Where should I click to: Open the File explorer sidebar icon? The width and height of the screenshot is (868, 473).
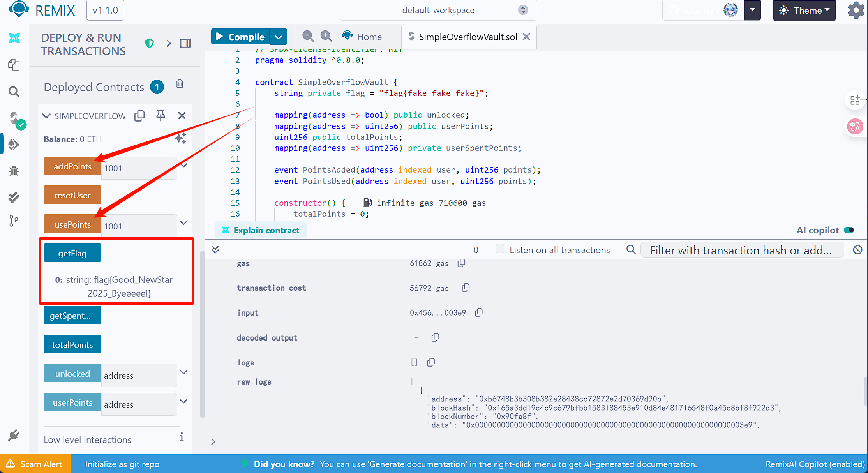tap(14, 65)
